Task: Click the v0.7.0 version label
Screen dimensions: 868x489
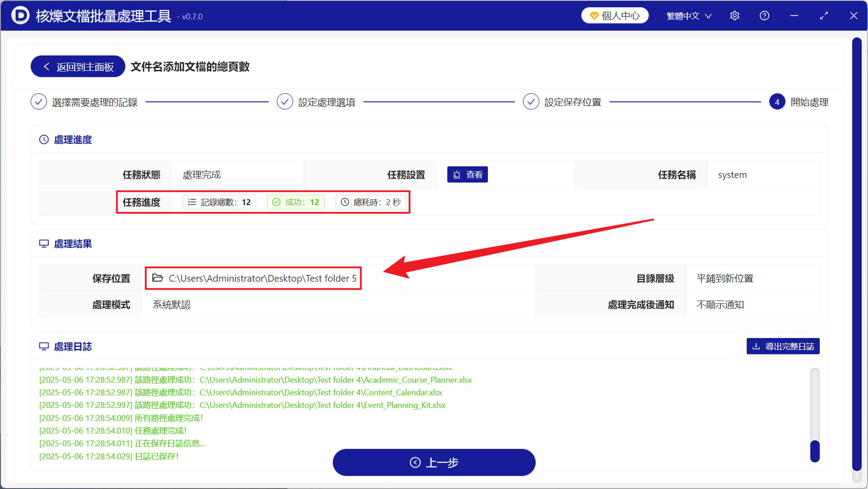Action: [x=190, y=17]
